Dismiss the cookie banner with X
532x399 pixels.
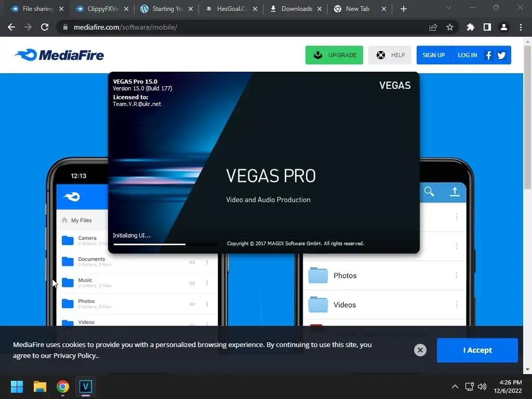click(420, 350)
